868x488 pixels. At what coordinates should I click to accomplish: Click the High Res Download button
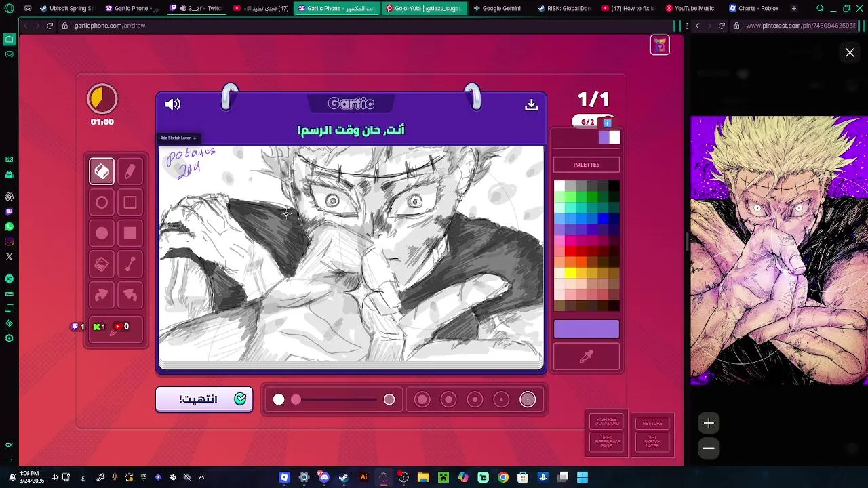[607, 422]
